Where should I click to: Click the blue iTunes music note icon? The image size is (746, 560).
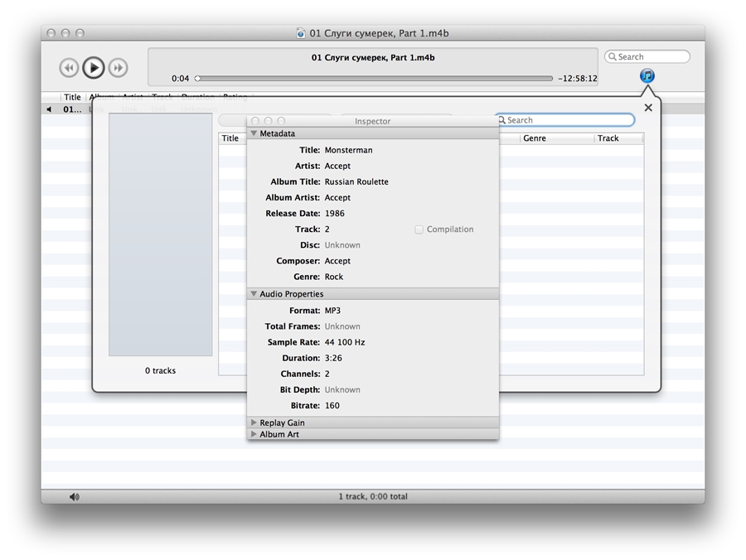click(x=647, y=76)
